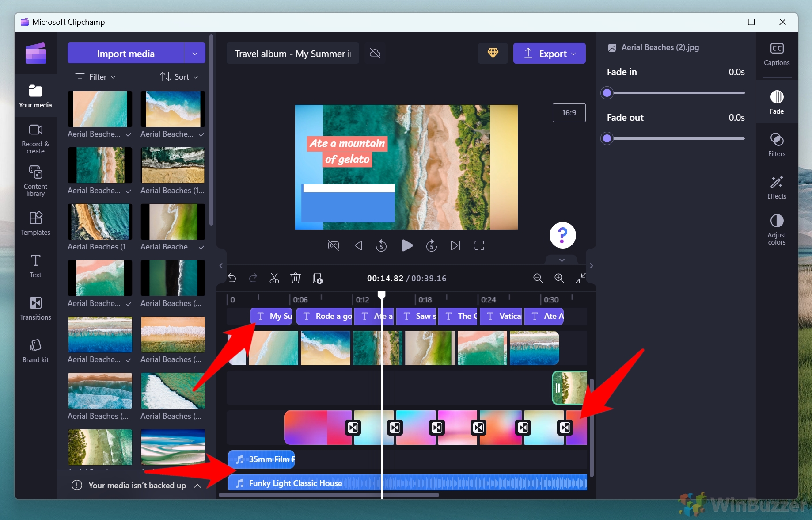Select the 'Saw s' text clip
The image size is (812, 520).
(416, 316)
